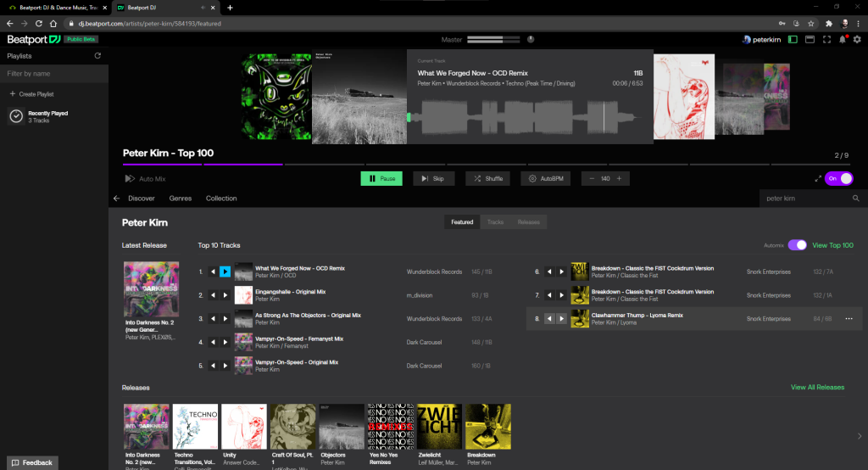
Task: Click the search magnifier icon
Action: 855,199
